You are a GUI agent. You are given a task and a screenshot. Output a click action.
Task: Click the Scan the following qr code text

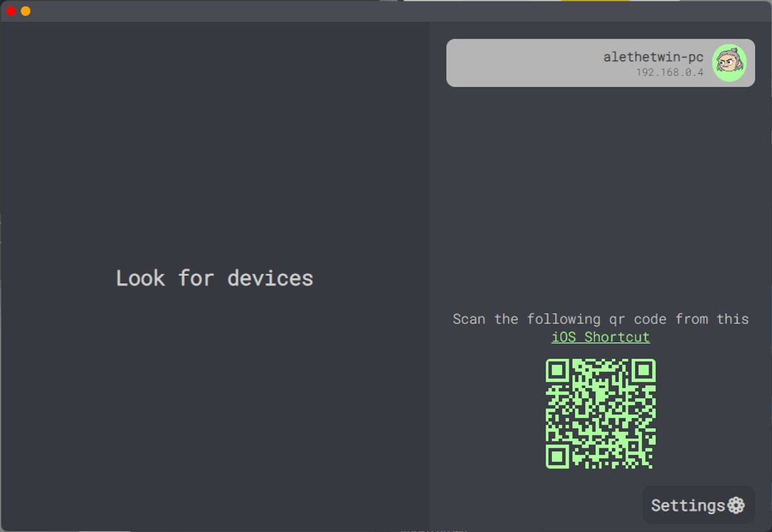pos(601,319)
